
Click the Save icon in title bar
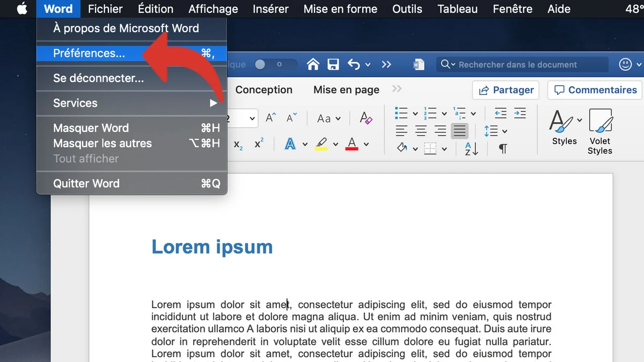pyautogui.click(x=333, y=65)
